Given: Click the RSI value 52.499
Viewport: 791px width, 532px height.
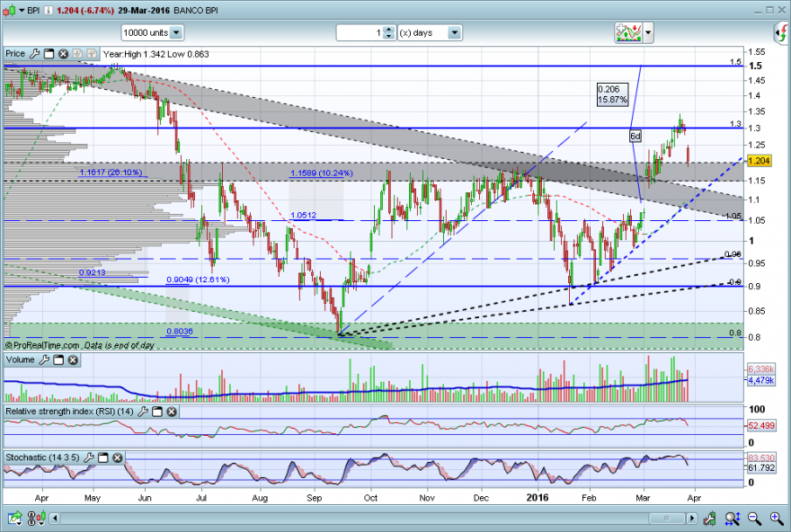Looking at the screenshot, I should (x=760, y=426).
